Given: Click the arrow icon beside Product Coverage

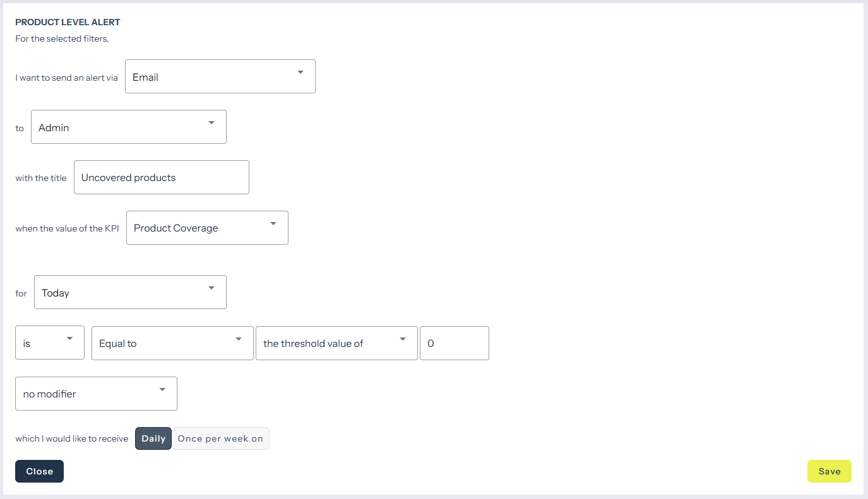Looking at the screenshot, I should 273,223.
